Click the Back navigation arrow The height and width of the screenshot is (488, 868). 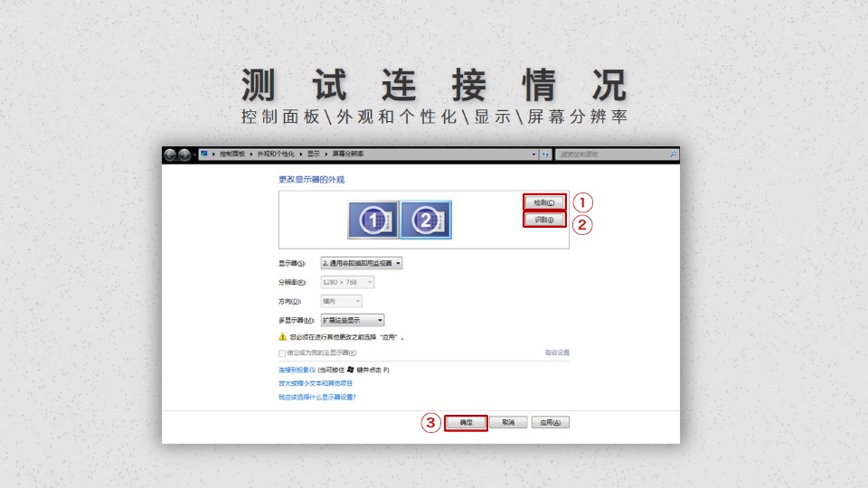pos(170,155)
